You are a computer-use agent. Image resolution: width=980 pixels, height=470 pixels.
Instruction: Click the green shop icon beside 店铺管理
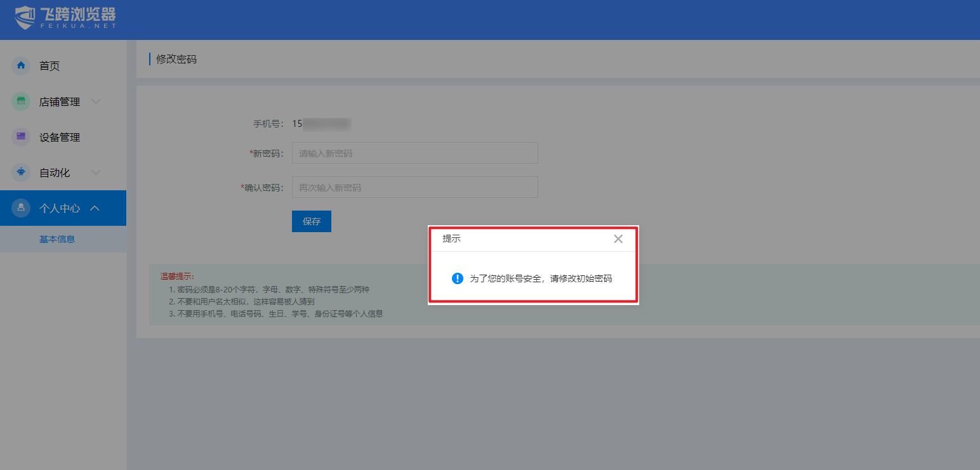(x=21, y=101)
